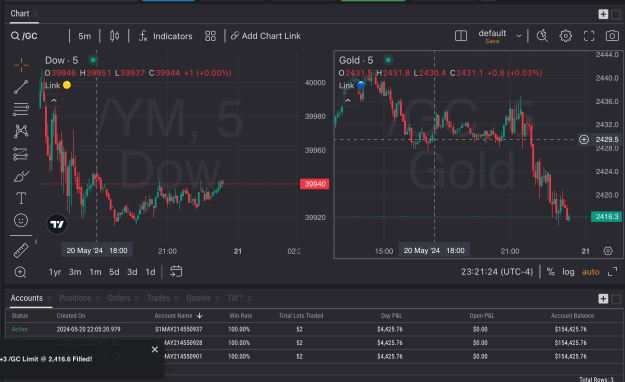The image size is (625, 382).
Task: Sort by Account Name column arrow
Action: pos(200,315)
